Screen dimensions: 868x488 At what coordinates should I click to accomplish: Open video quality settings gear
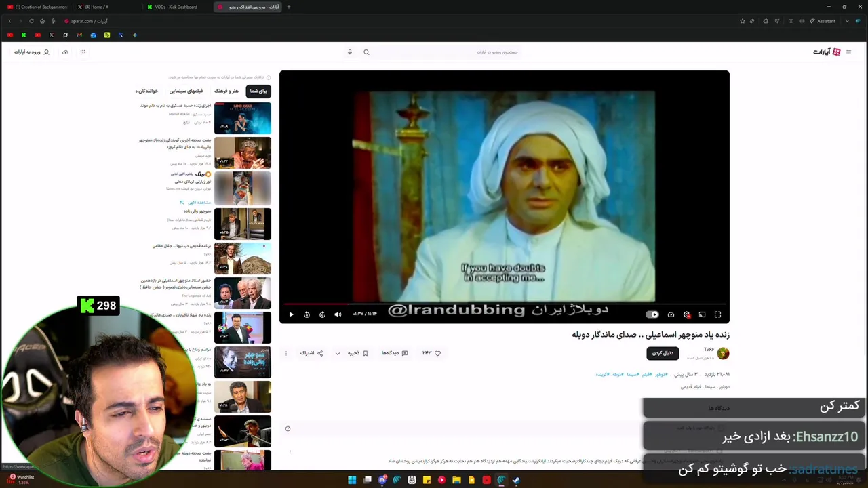pyautogui.click(x=686, y=314)
